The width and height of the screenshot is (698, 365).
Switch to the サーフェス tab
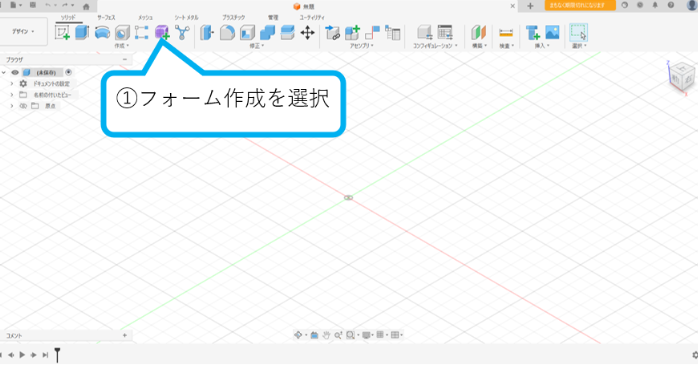coord(106,17)
